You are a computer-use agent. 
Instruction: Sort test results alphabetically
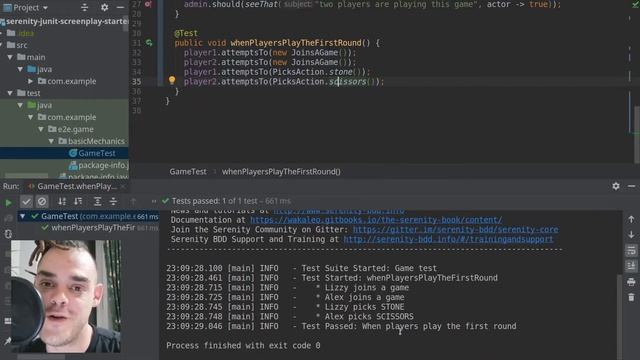tap(62, 201)
